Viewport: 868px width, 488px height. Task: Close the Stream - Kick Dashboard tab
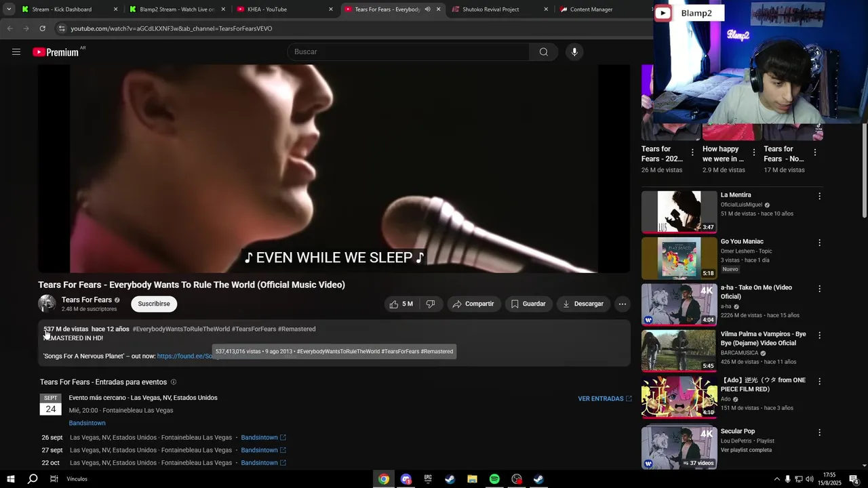[x=115, y=9]
